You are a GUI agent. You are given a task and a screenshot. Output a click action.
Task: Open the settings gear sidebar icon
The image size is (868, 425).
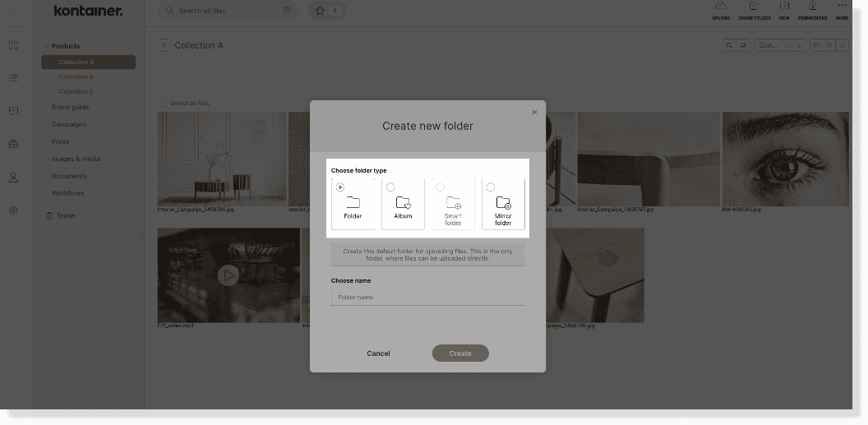(x=14, y=210)
